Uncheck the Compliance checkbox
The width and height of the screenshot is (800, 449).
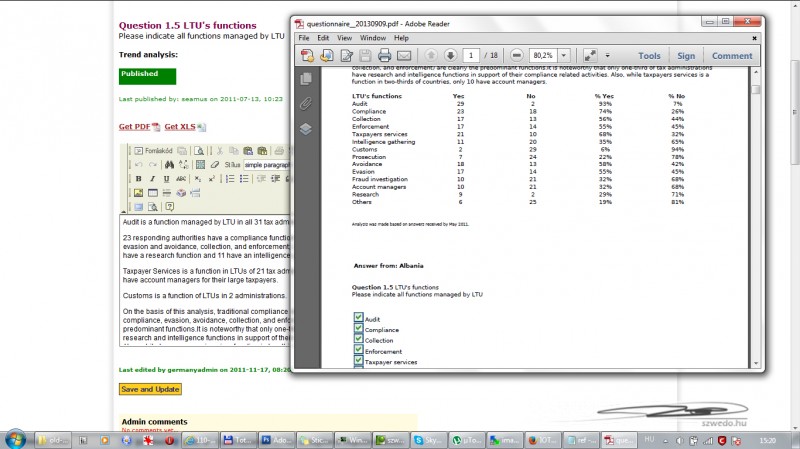[358, 330]
